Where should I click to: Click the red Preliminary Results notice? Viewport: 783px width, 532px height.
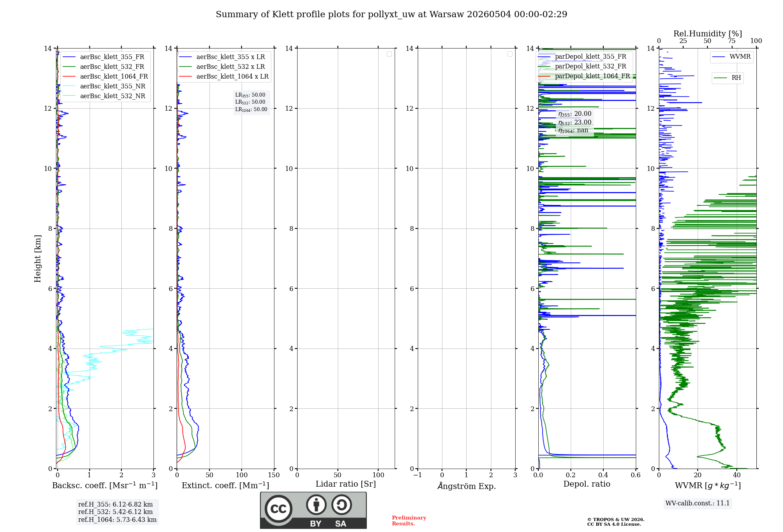409,521
